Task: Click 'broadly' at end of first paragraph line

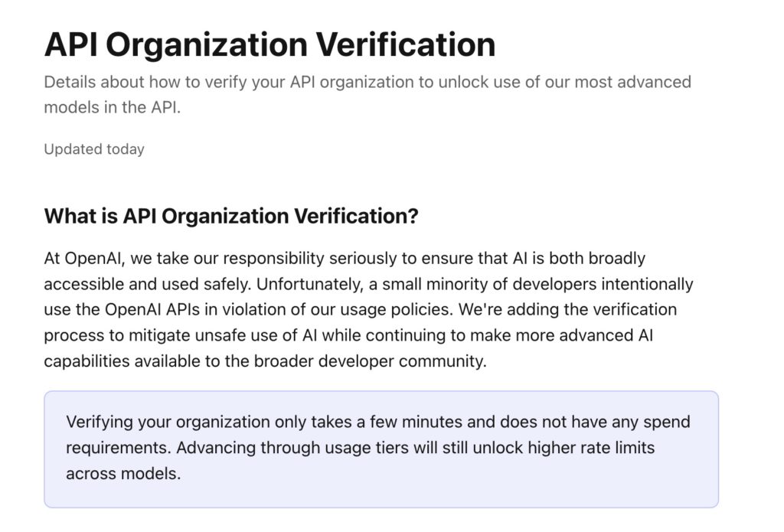Action: point(616,259)
